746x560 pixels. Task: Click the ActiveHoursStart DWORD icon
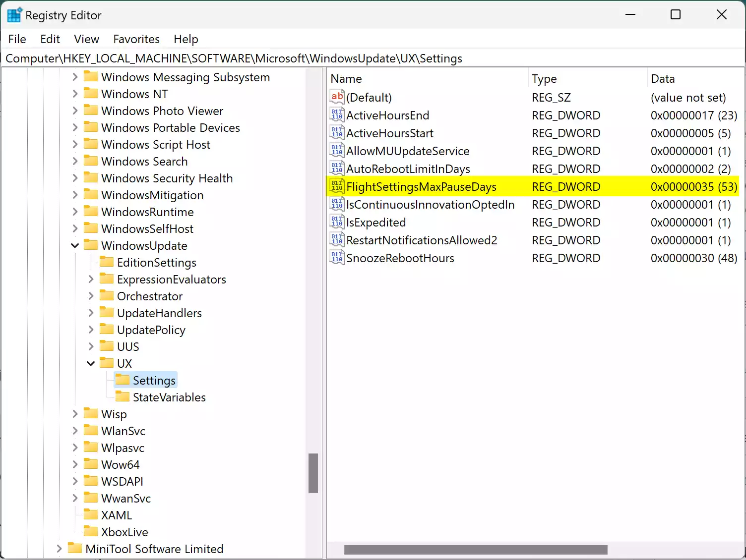coord(337,133)
